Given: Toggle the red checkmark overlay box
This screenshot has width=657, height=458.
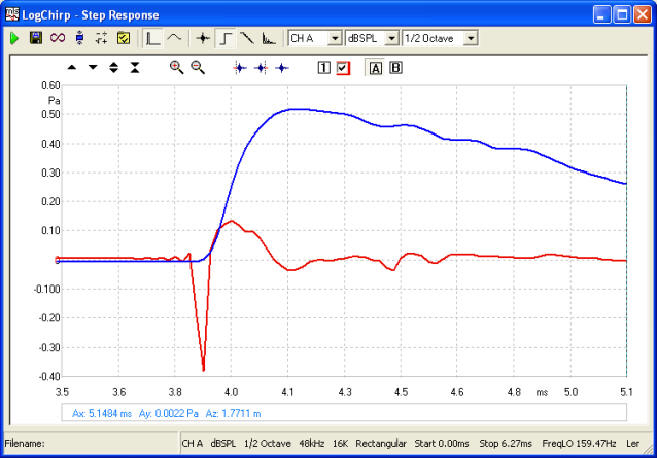Looking at the screenshot, I should coord(343,68).
